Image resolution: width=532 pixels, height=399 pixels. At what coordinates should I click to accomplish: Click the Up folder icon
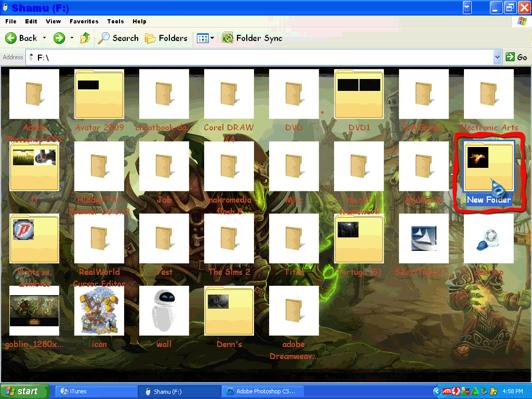click(x=85, y=38)
